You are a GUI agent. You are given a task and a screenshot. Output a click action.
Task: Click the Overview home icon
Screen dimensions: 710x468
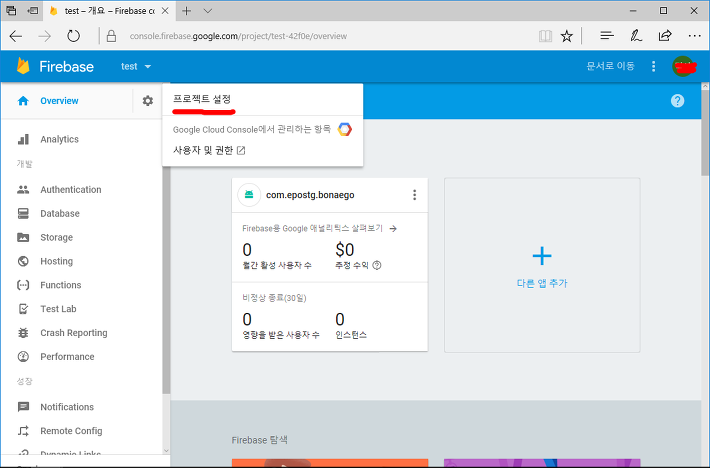[23, 100]
